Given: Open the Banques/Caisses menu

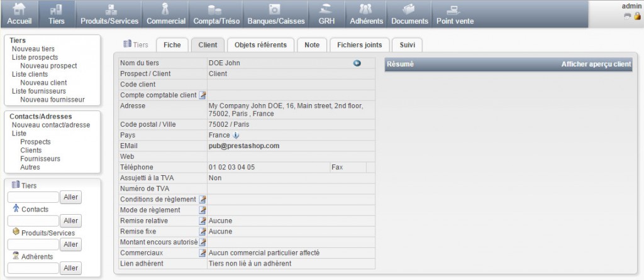Looking at the screenshot, I should (x=276, y=14).
